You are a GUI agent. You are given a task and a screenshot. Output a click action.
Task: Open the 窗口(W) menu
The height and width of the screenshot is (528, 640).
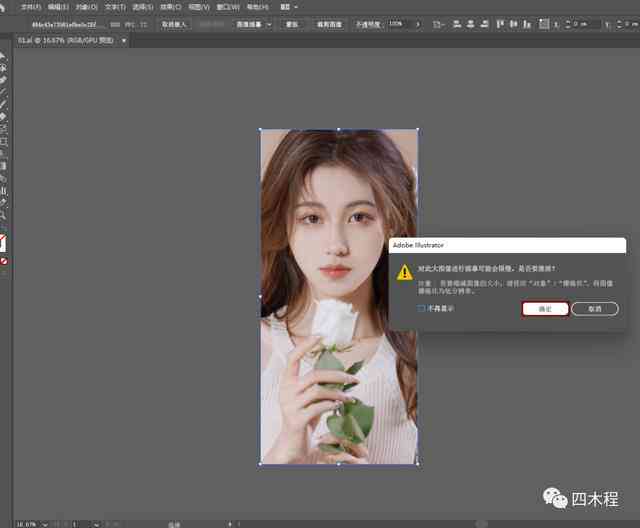tap(228, 7)
